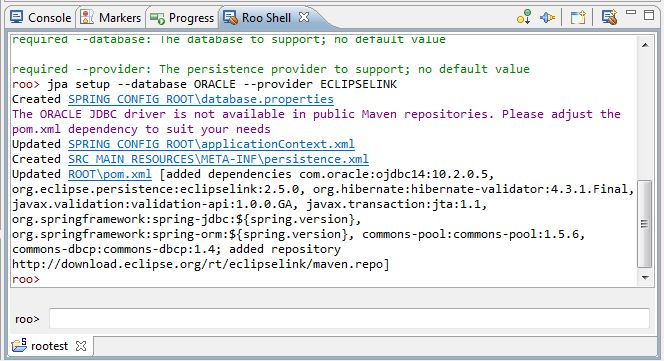Select the rootest project tab
This screenshot has width=664, height=361.
[x=49, y=346]
